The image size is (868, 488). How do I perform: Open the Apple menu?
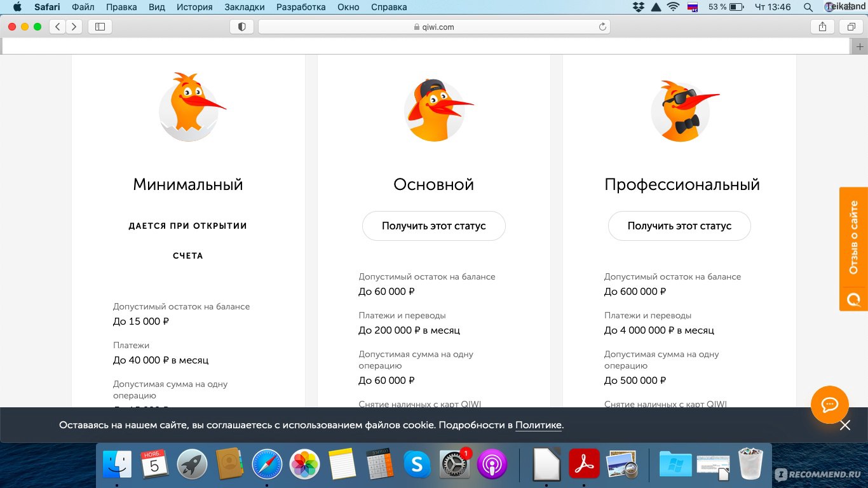point(17,7)
